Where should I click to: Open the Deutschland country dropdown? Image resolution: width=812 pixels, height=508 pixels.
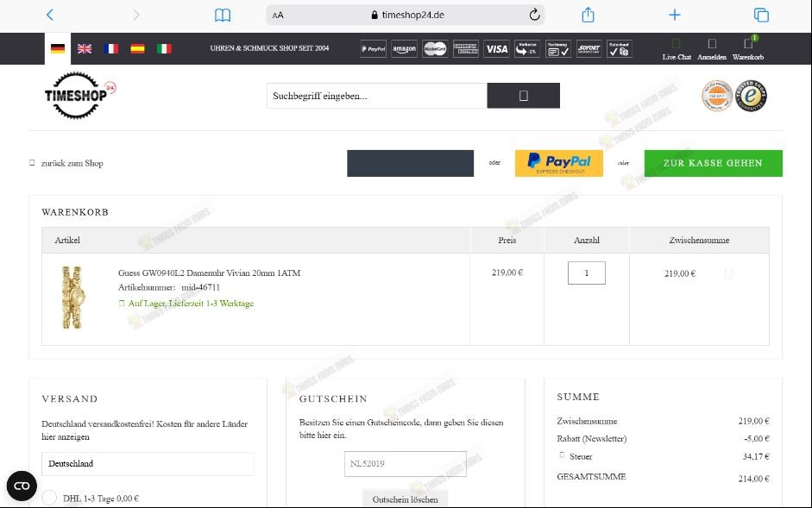tap(147, 464)
